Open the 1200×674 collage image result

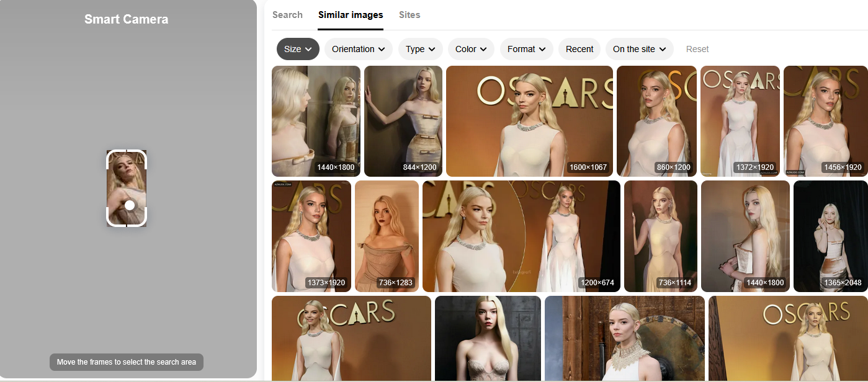coord(521,236)
